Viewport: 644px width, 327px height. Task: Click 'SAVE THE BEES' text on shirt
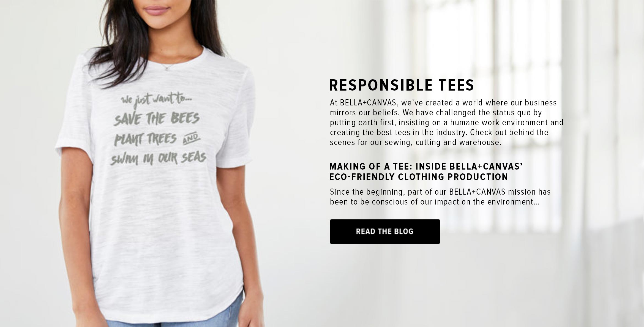(157, 119)
